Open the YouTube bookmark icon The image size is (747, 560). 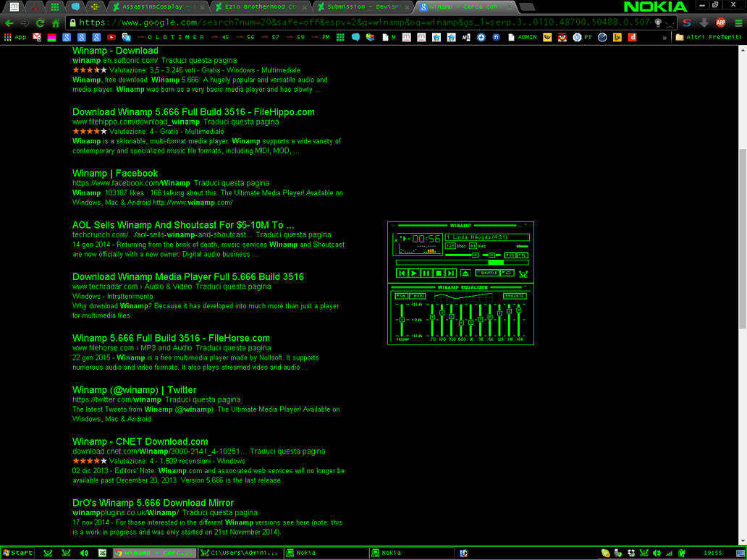[x=111, y=37]
